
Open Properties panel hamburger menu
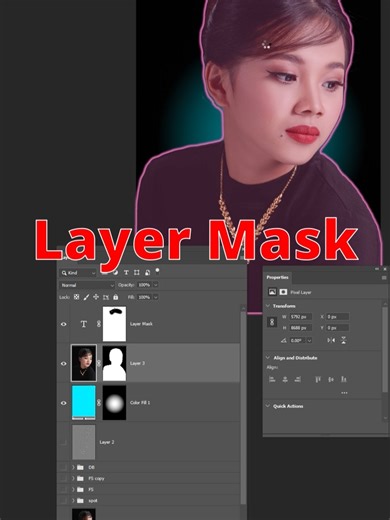384,277
